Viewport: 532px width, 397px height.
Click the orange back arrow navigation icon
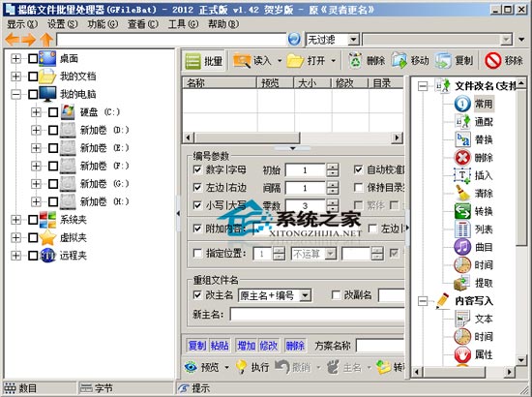click(x=13, y=40)
